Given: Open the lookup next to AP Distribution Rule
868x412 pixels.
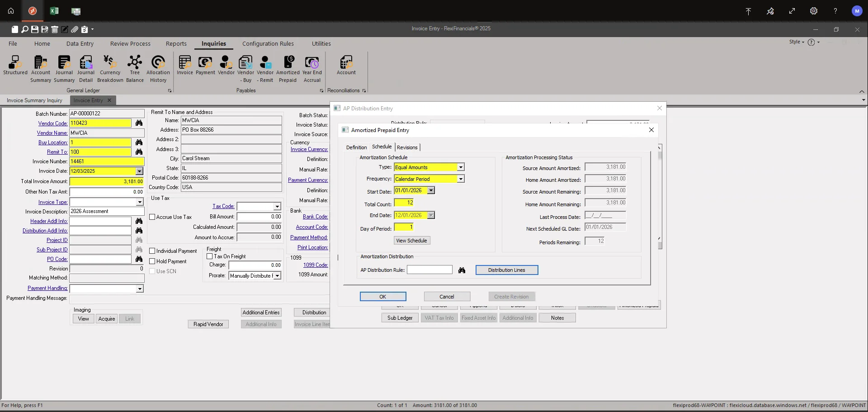Looking at the screenshot, I should click(x=462, y=270).
